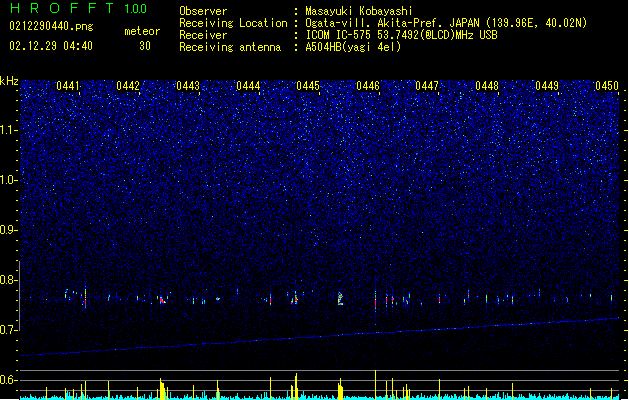Click the Receiver field label

click(x=203, y=35)
